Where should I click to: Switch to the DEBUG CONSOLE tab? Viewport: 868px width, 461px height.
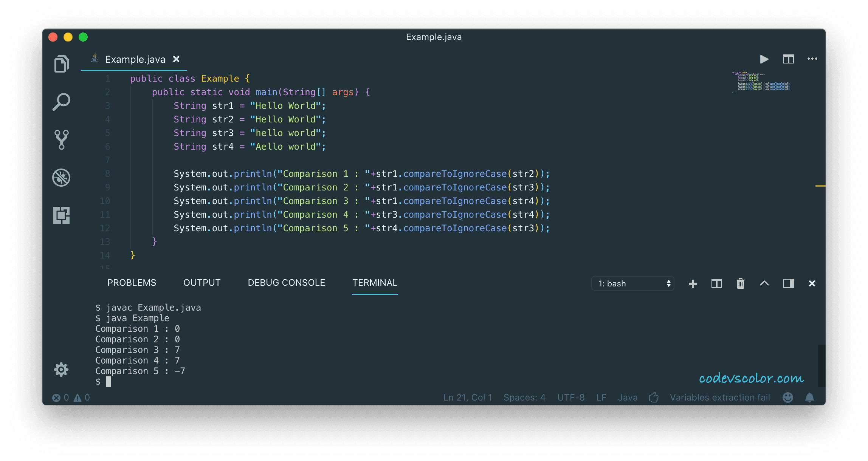pyautogui.click(x=286, y=283)
